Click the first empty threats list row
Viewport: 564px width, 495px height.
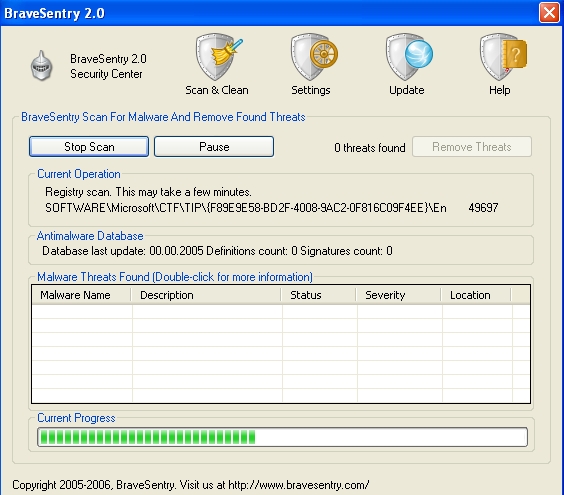point(281,312)
